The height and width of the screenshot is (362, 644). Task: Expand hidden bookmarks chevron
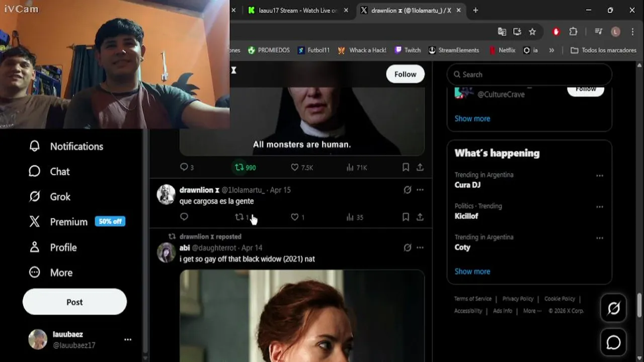551,50
